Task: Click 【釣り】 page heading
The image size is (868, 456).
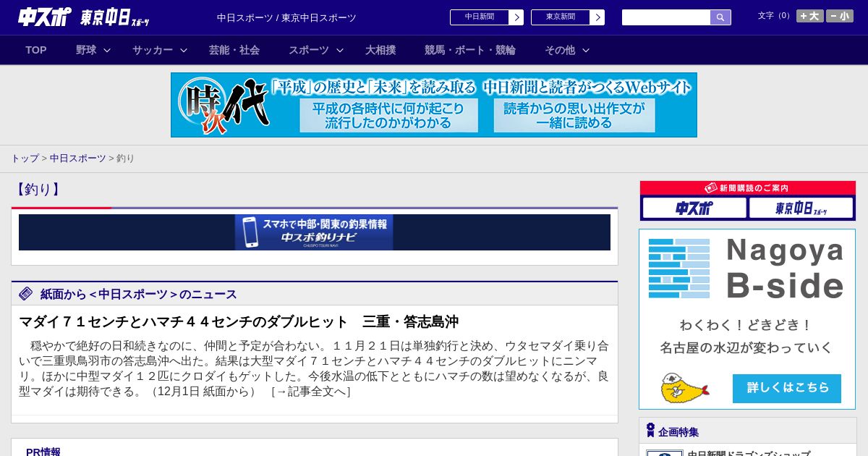Action: pos(38,190)
